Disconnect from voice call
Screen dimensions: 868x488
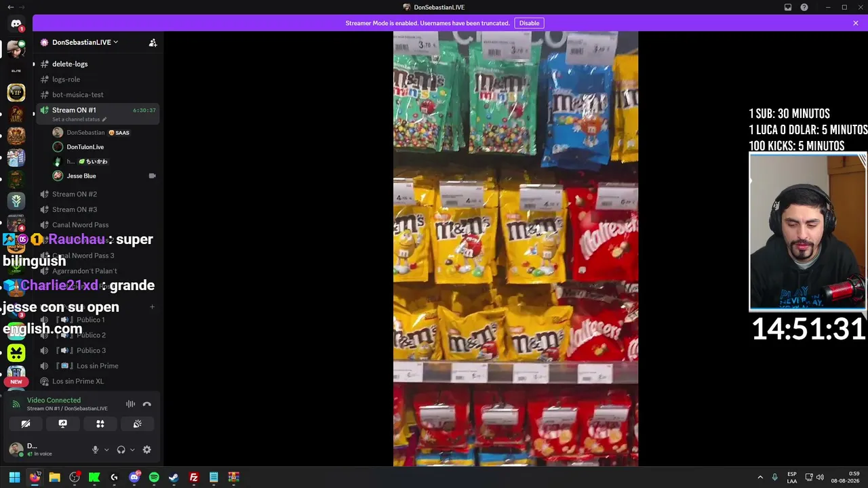(147, 405)
